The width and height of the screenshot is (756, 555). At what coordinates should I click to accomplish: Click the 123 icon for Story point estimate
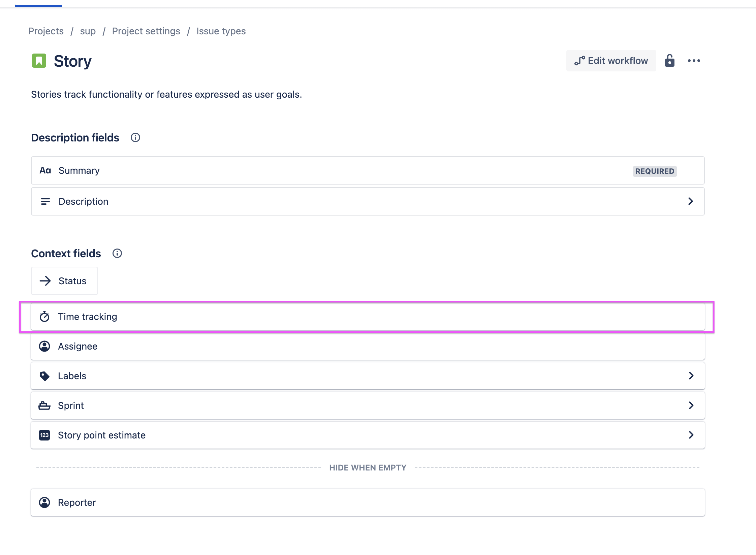(x=45, y=435)
